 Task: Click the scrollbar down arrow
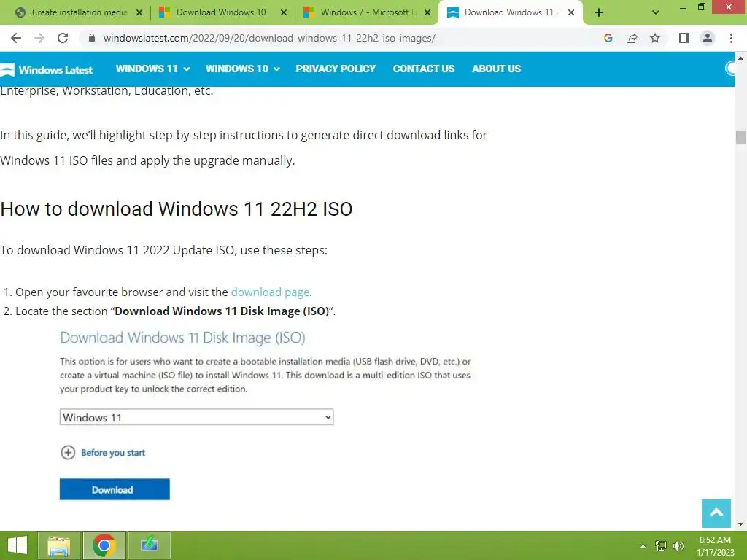coord(740,524)
